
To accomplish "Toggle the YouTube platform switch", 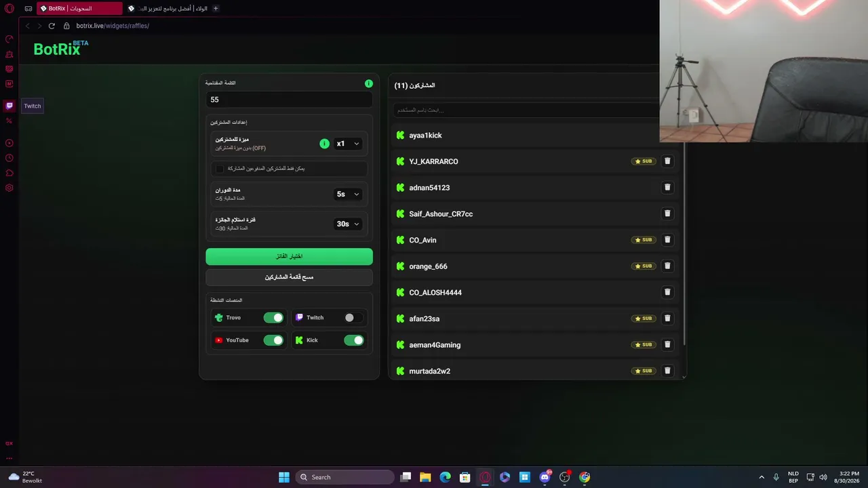I will 273,340.
